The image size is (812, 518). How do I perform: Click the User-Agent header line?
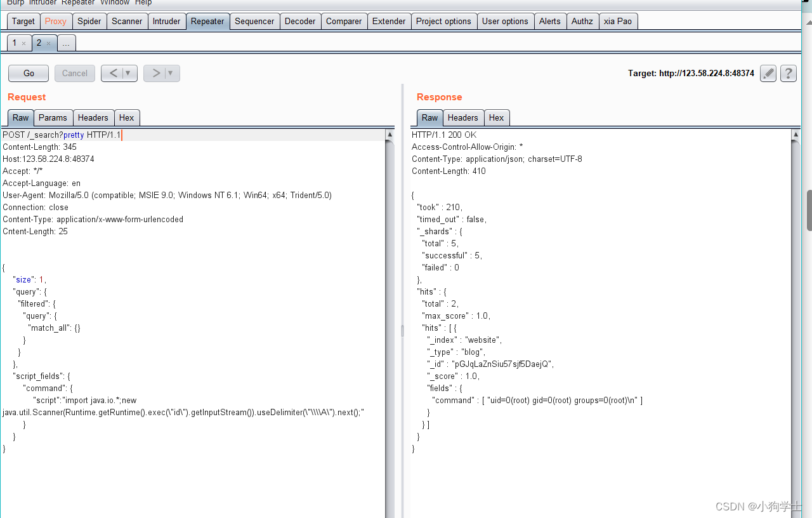pyautogui.click(x=167, y=196)
